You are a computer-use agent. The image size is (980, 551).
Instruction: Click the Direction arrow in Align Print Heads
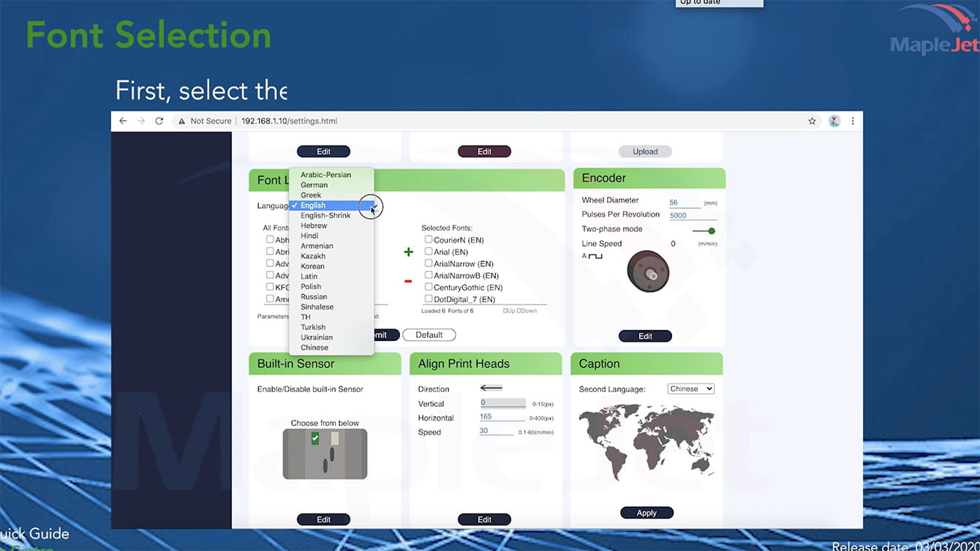pyautogui.click(x=491, y=388)
